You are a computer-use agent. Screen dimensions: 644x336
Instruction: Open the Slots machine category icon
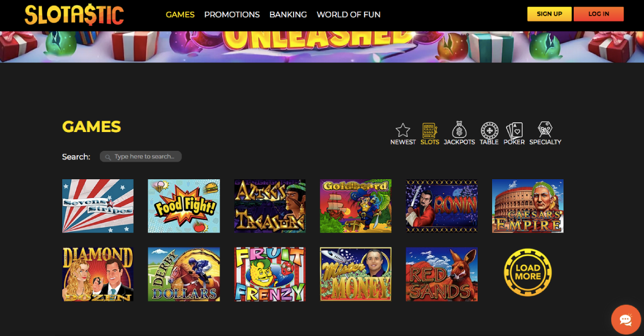(429, 130)
